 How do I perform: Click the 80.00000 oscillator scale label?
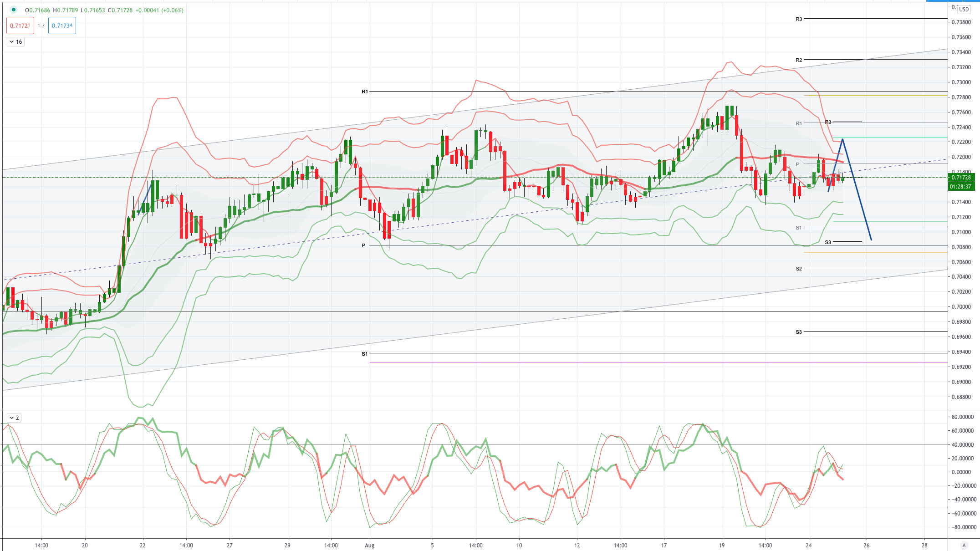[963, 417]
